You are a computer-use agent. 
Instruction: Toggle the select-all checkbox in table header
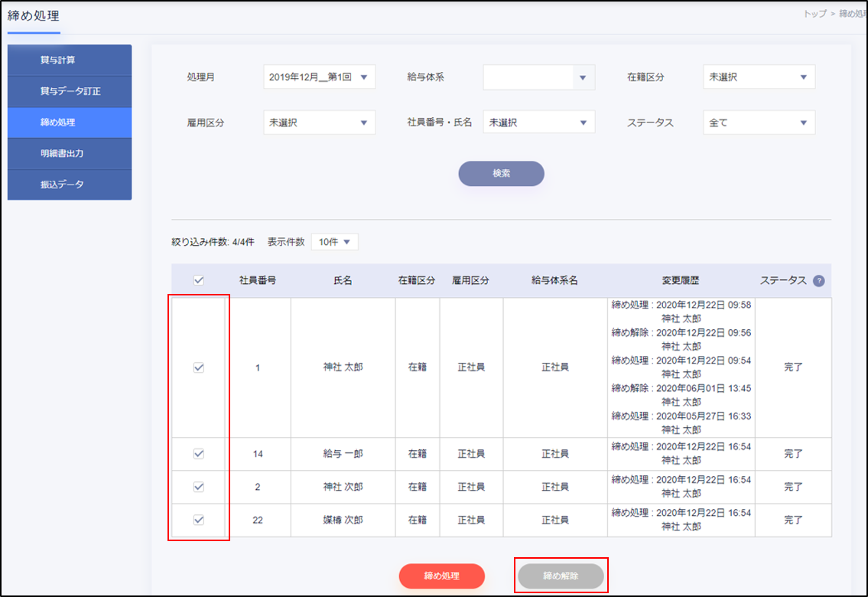pos(199,281)
